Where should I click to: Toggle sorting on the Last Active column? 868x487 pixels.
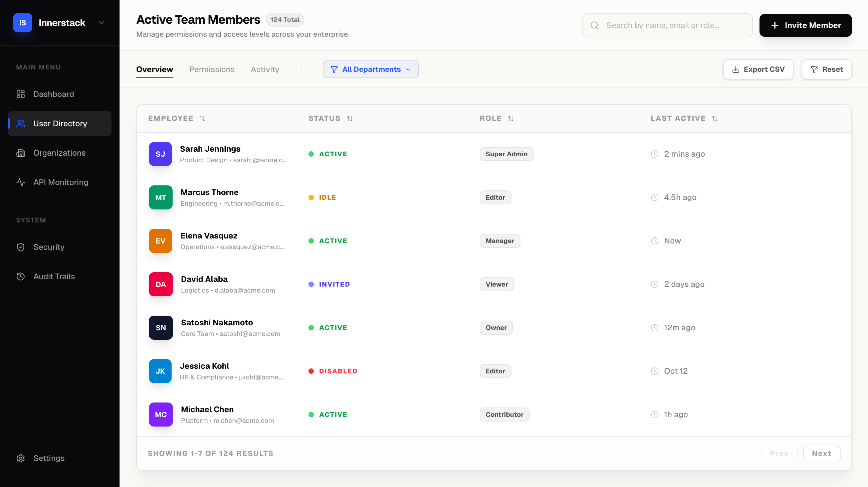[x=715, y=118]
